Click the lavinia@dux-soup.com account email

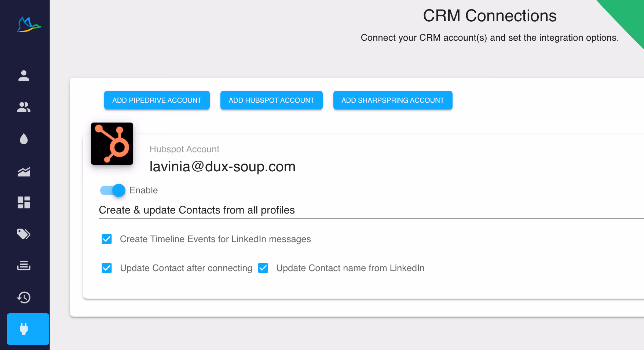pyautogui.click(x=223, y=167)
